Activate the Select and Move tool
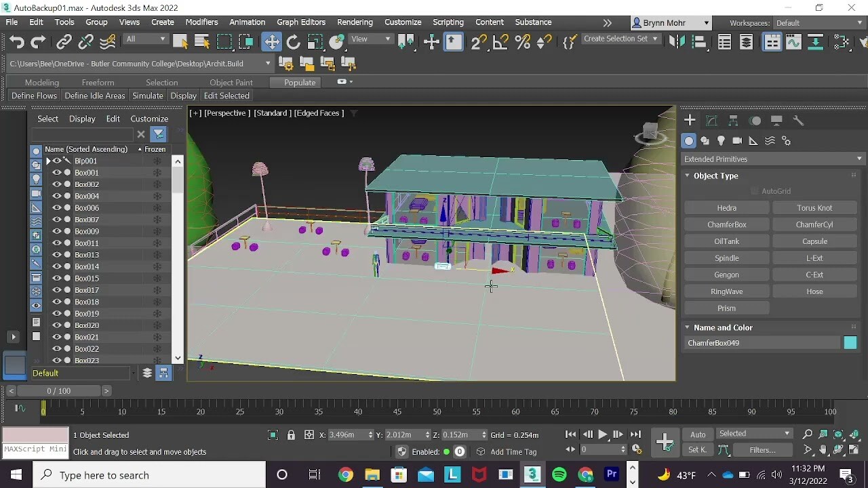 pos(271,42)
